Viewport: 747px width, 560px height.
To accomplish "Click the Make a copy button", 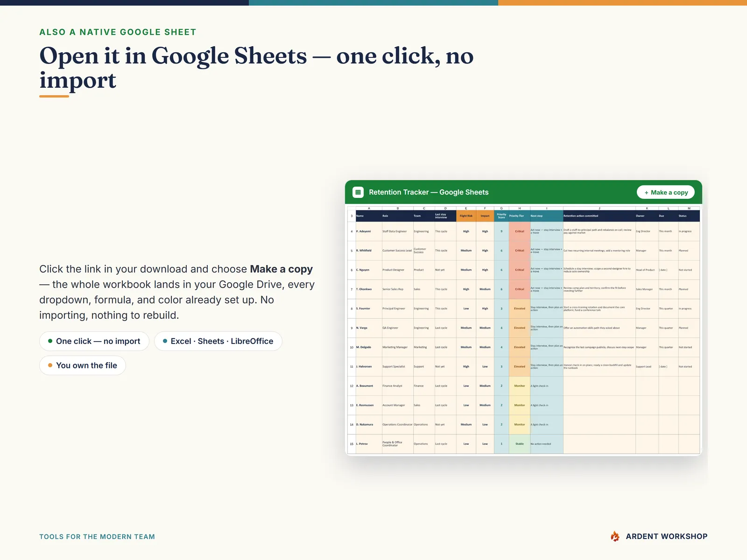I will coord(665,192).
